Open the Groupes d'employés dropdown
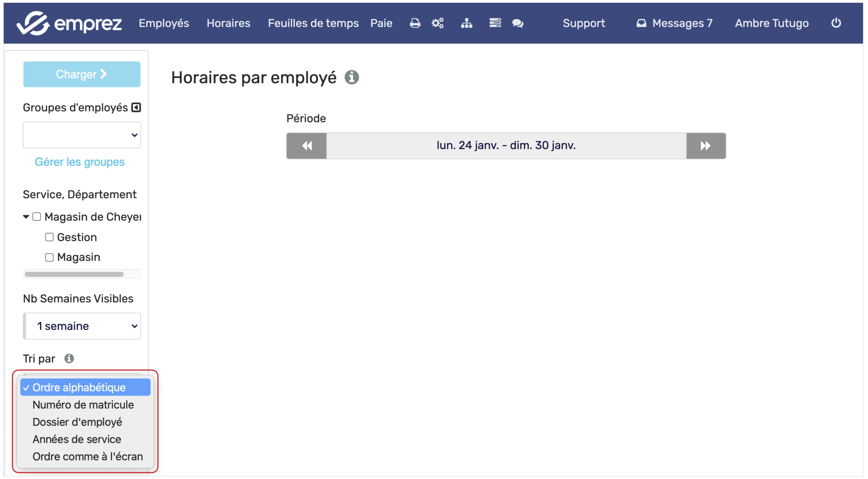 pos(82,135)
